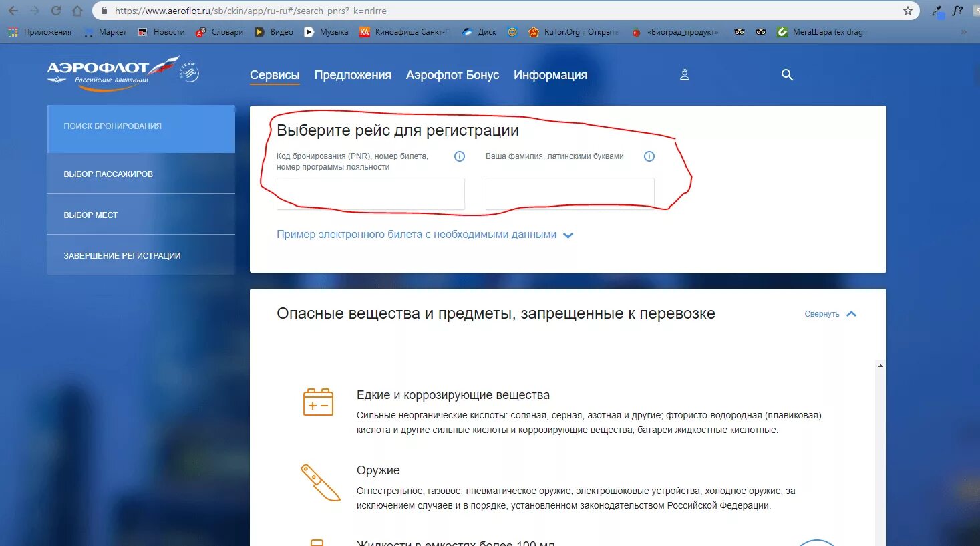The image size is (980, 546).
Task: Open the «Биоград_продукт» bookmark
Action: click(675, 32)
